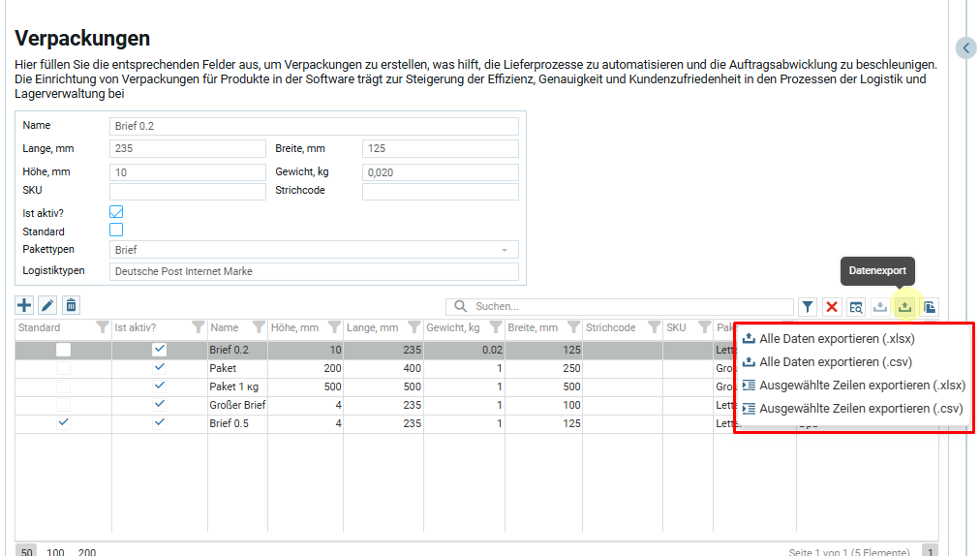Collapse side panel with chevron arrow
The width and height of the screenshot is (980, 556).
tap(965, 47)
